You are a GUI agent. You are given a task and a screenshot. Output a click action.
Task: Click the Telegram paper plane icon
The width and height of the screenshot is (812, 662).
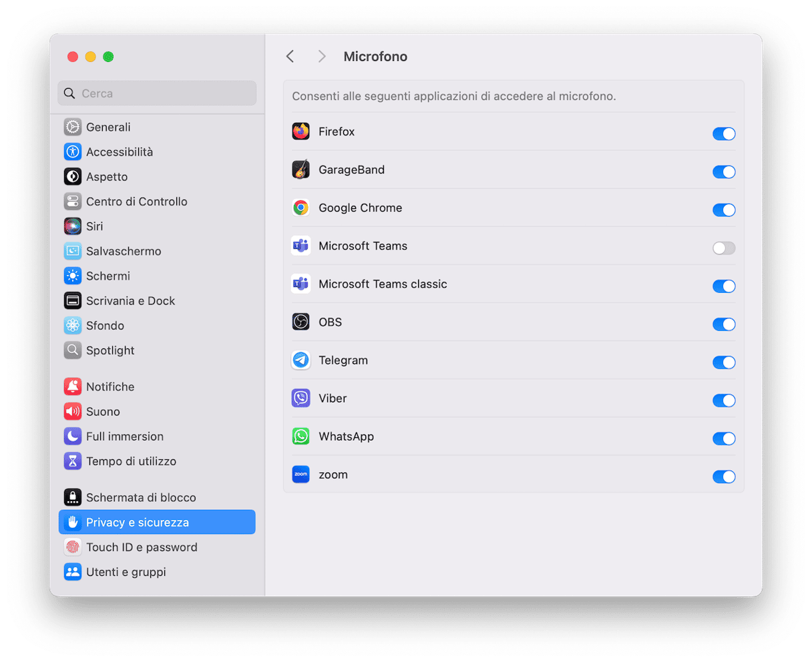300,360
